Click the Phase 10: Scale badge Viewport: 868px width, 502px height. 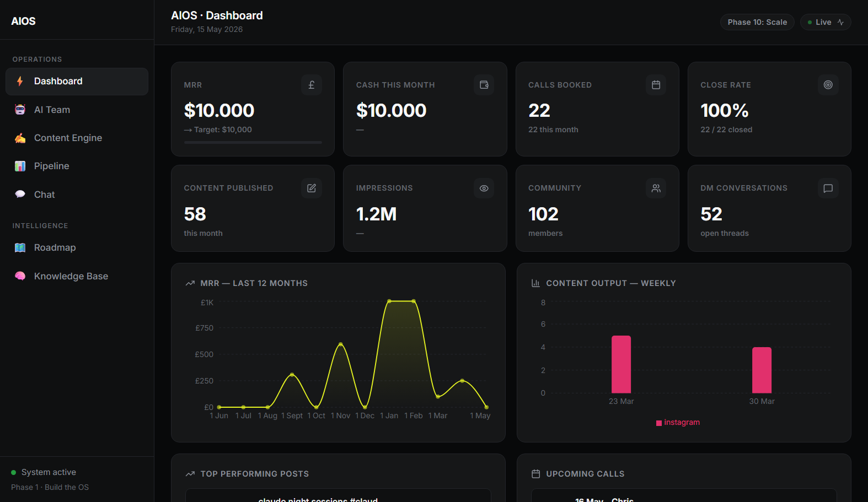tap(757, 22)
